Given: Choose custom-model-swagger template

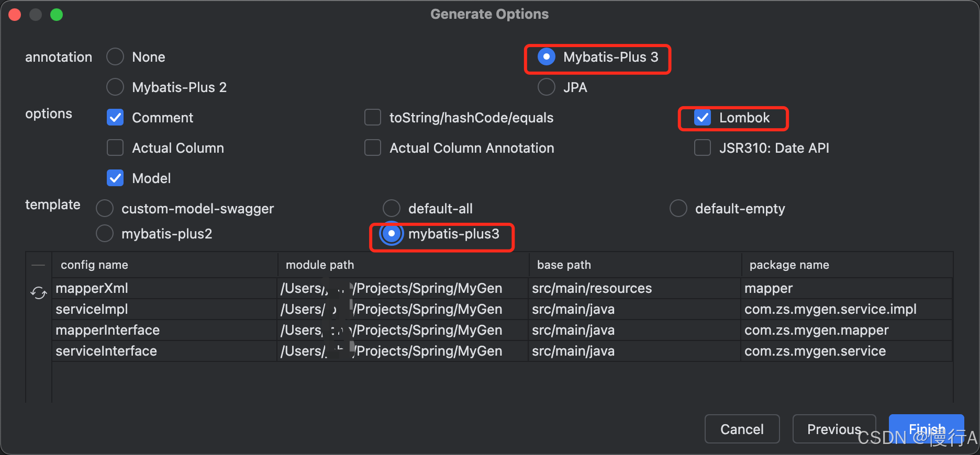Looking at the screenshot, I should [105, 208].
